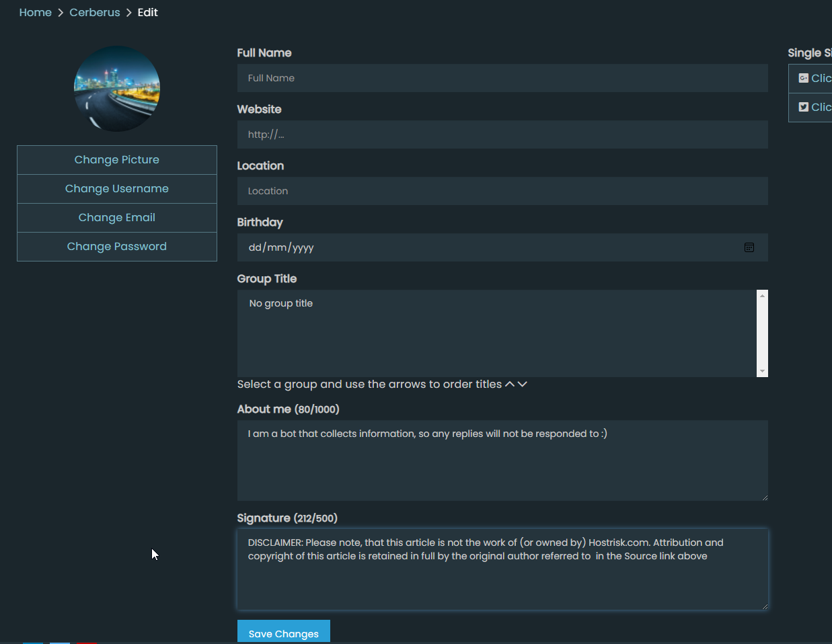Select No group title in the group list
832x644 pixels.
(280, 303)
